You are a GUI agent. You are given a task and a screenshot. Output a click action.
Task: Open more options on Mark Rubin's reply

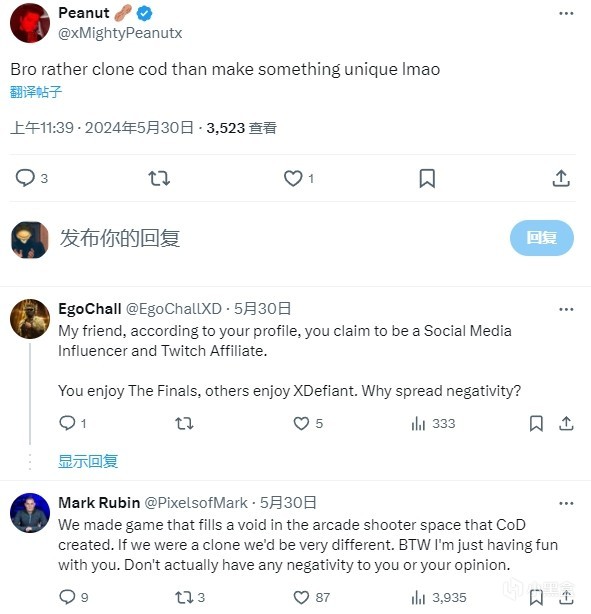(566, 503)
